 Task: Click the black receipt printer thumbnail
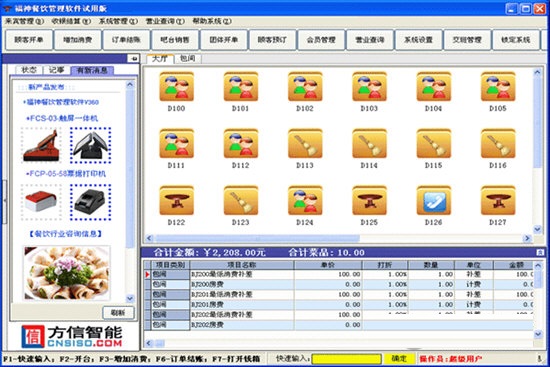pyautogui.click(x=90, y=202)
